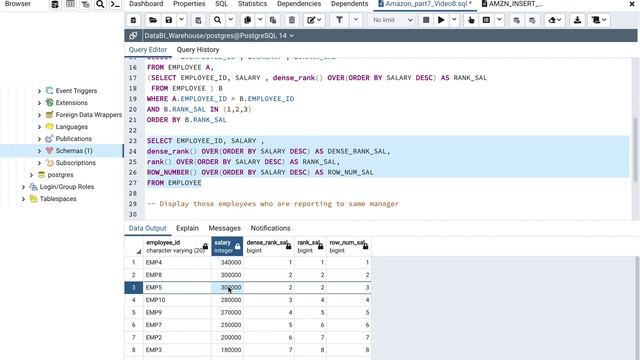The image size is (640, 360).
Task: Open DataBI_Warehouse connection dropdown
Action: click(x=219, y=36)
